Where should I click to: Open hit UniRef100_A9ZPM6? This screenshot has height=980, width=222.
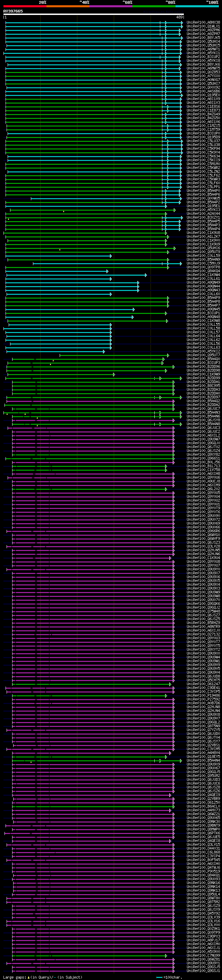(x=203, y=30)
